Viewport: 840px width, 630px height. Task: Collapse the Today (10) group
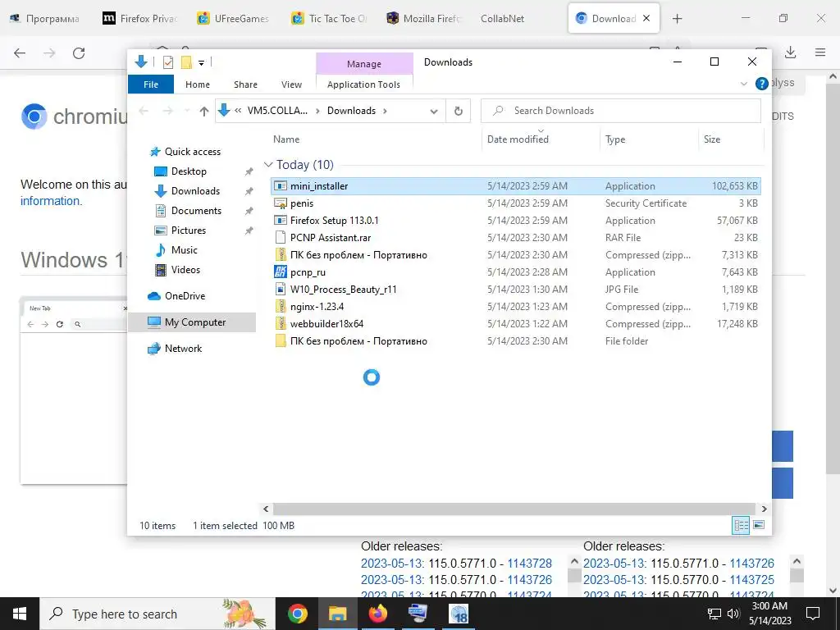point(268,164)
